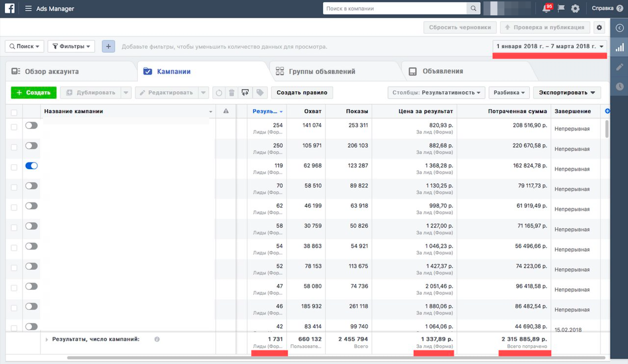Open the date range dropdown
Viewport: 628px width, 364px height.
coord(549,46)
